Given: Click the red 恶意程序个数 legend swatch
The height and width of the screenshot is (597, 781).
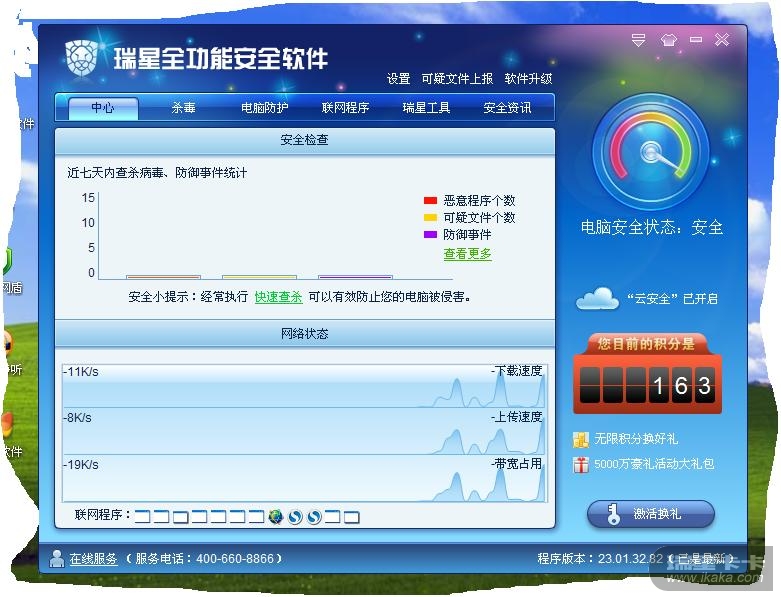Looking at the screenshot, I should (430, 201).
